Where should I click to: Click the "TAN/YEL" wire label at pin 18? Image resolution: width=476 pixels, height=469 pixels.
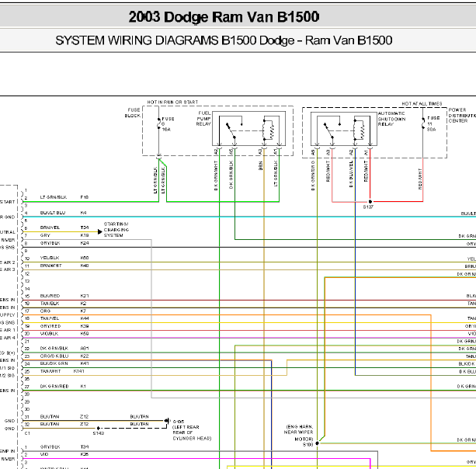click(x=50, y=318)
